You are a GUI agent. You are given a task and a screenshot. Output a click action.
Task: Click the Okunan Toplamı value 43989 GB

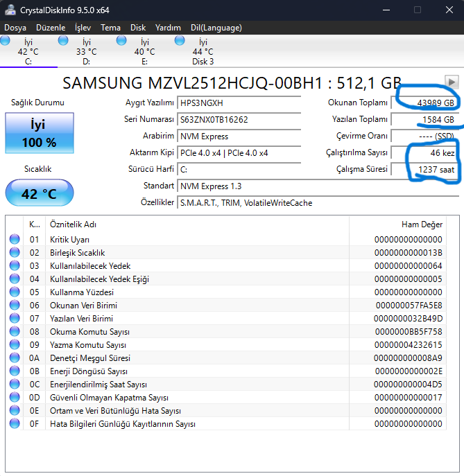pos(424,103)
